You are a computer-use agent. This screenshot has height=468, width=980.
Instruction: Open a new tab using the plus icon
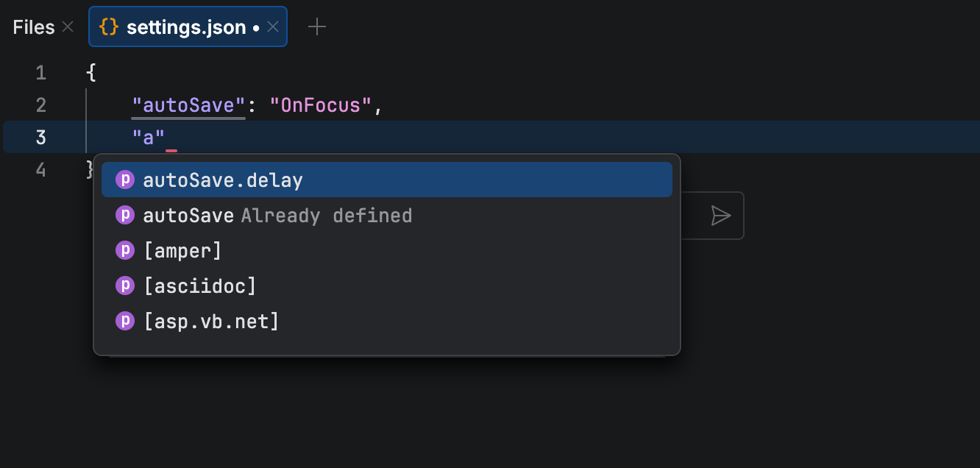[x=317, y=26]
